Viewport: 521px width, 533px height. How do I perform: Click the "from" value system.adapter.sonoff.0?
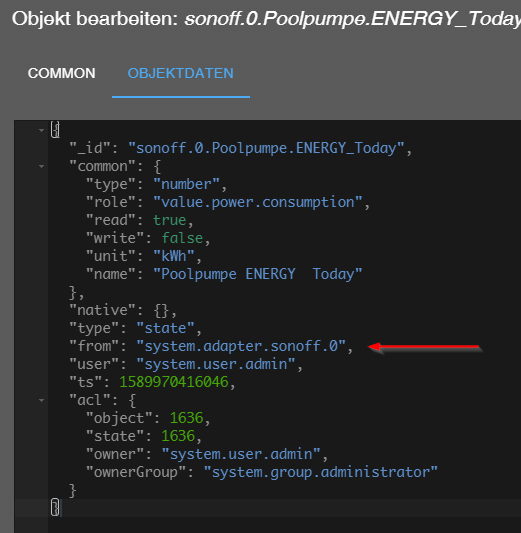241,346
